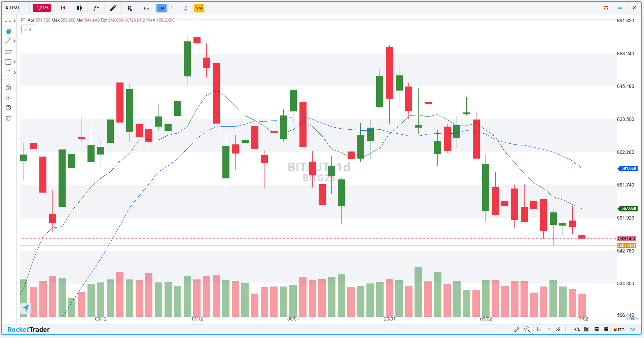Open the 1d timeframe selector
The image size is (644, 338).
pos(63,8)
